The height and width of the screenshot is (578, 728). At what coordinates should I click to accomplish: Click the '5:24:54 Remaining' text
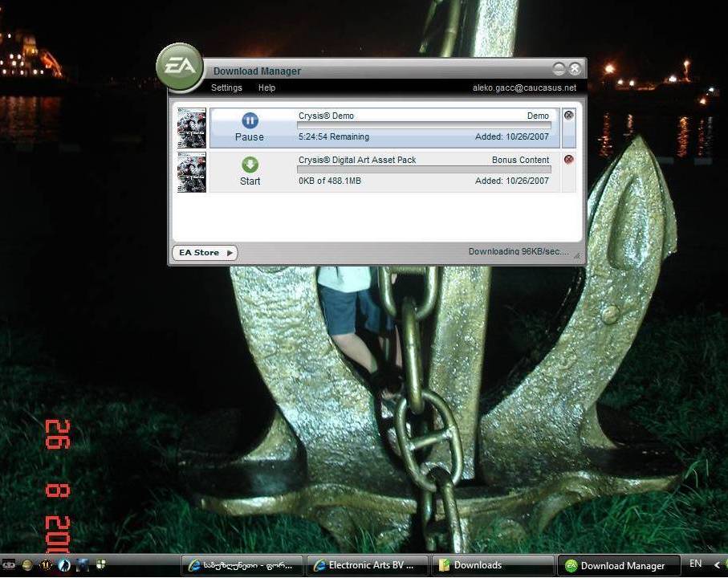[334, 137]
